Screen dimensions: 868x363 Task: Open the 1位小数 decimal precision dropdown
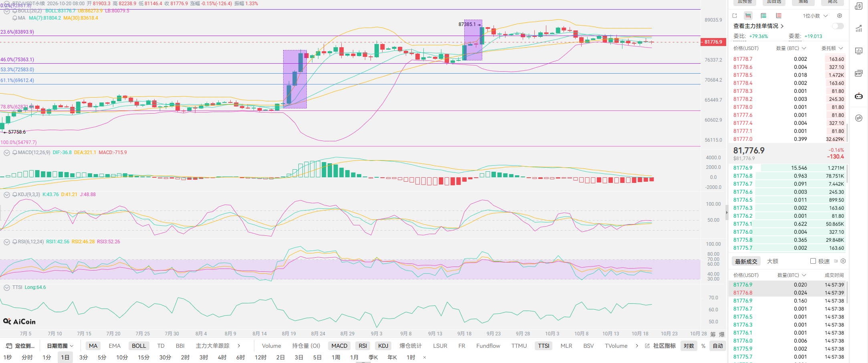click(815, 16)
